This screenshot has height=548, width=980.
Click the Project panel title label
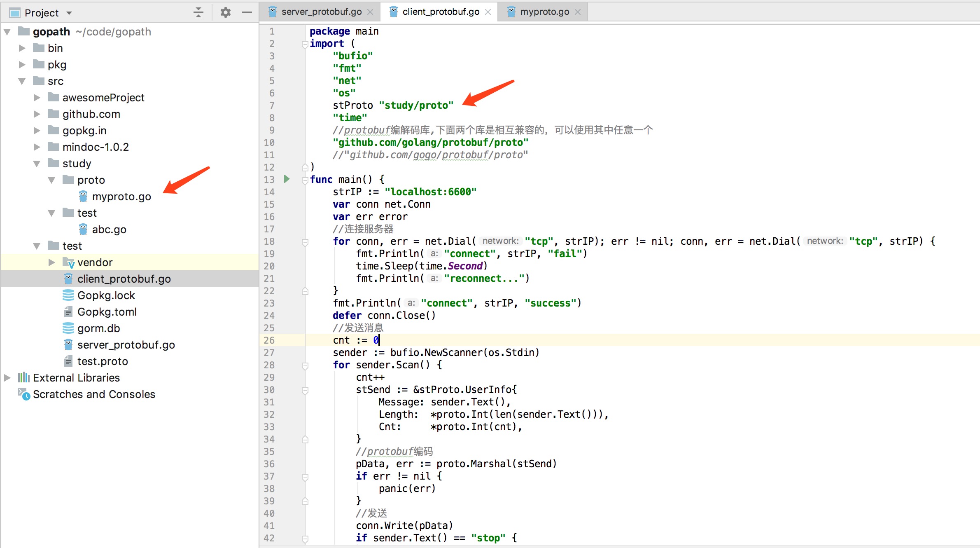(x=42, y=13)
